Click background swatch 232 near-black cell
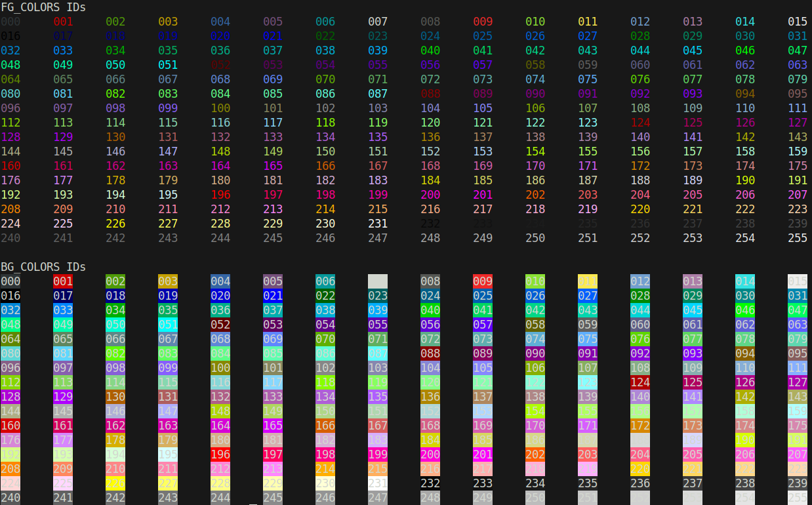Image resolution: width=812 pixels, height=505 pixels. point(430,483)
